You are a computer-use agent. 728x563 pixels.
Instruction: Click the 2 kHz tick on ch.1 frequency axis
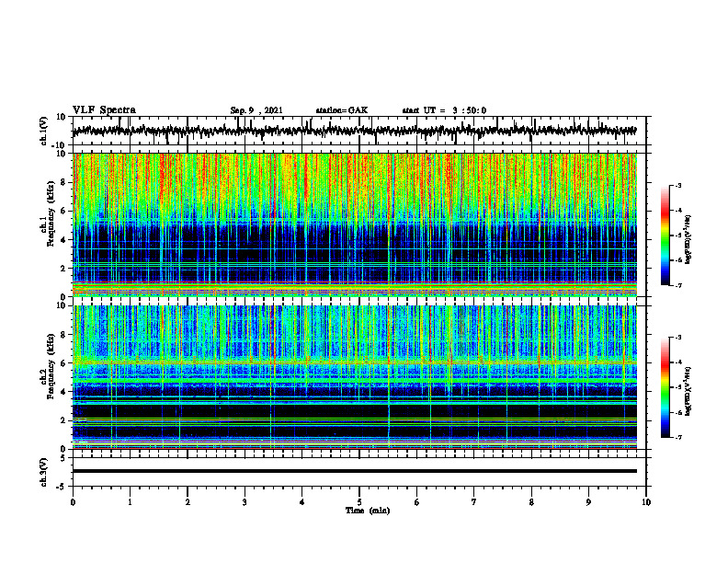pos(63,268)
